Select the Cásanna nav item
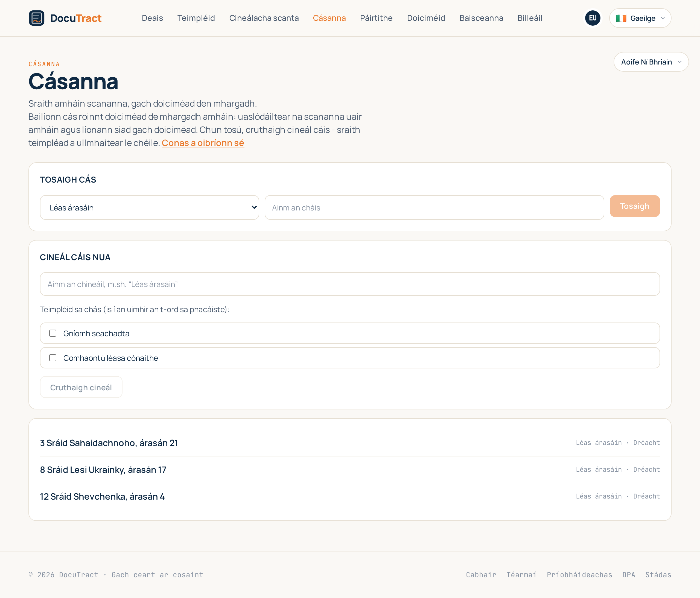Image resolution: width=700 pixels, height=598 pixels. tap(329, 18)
